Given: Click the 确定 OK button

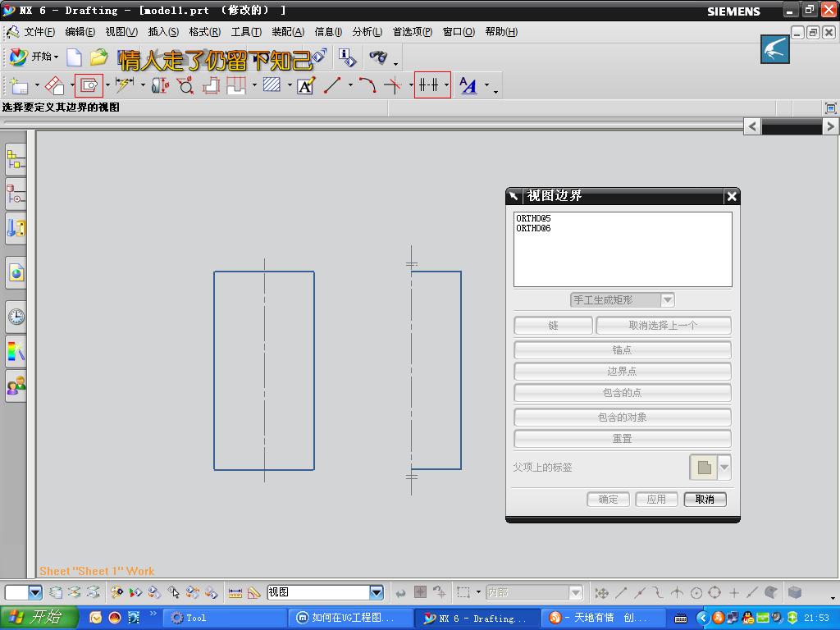Looking at the screenshot, I should tap(608, 500).
